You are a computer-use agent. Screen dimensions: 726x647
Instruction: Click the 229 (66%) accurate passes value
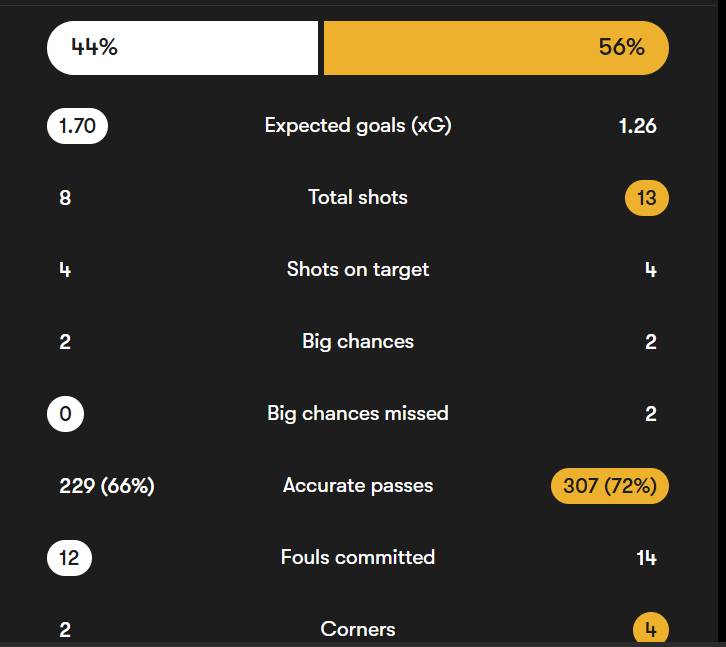pyautogui.click(x=107, y=486)
